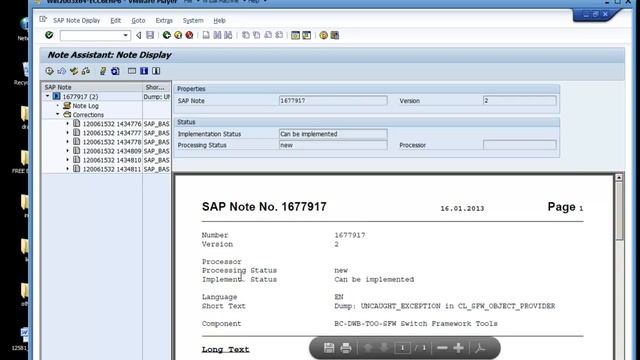Click the document viewer vertical scrollbar thumb

(x=619, y=211)
